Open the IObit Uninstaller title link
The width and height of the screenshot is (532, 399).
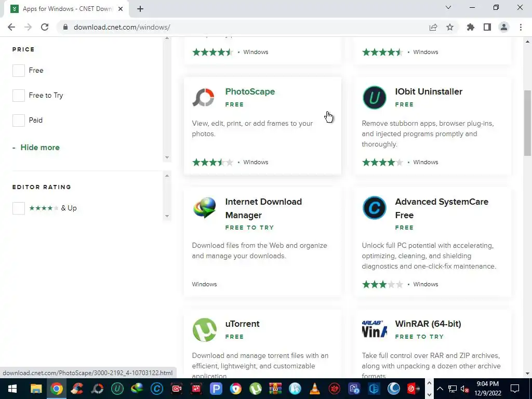(x=429, y=91)
